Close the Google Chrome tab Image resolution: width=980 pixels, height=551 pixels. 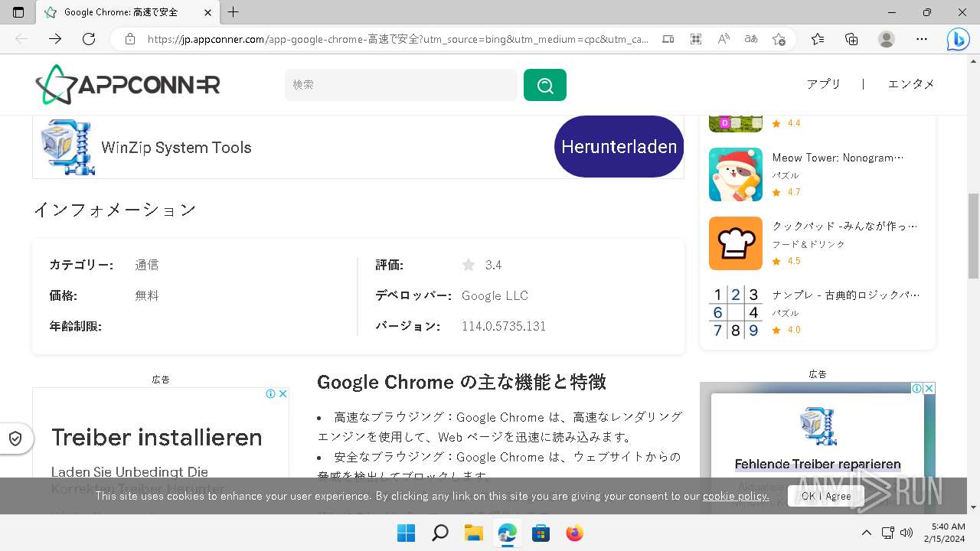click(207, 12)
